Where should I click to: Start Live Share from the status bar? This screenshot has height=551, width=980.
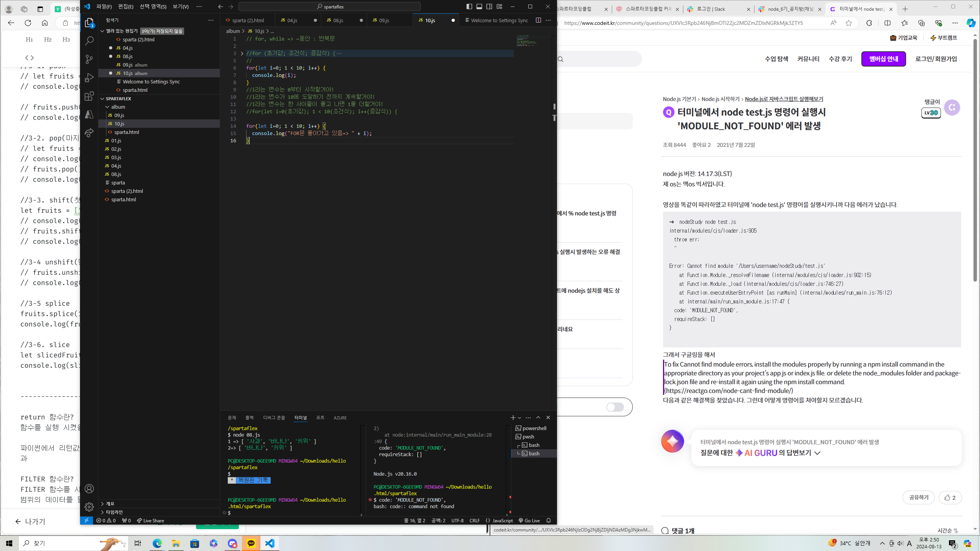tap(150, 520)
